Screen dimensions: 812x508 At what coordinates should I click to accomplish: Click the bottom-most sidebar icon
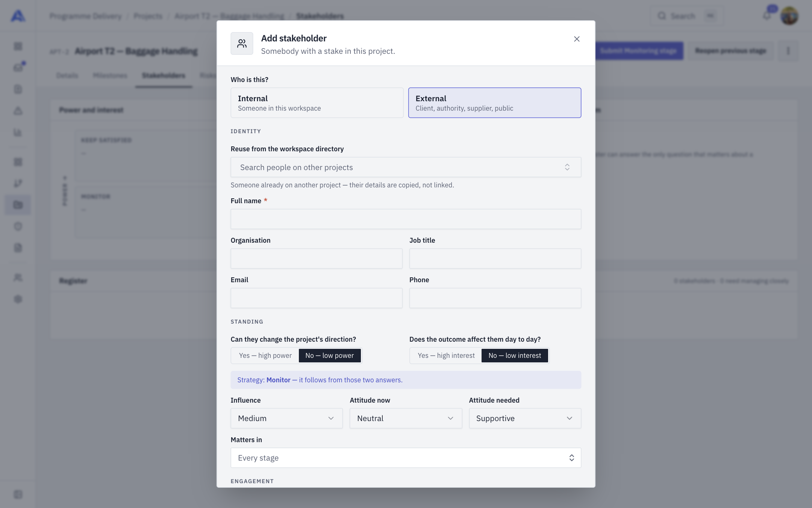coord(18,494)
